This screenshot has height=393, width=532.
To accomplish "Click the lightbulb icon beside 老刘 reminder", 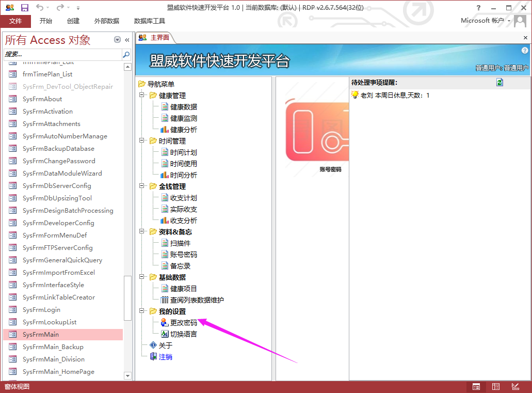I will point(355,95).
